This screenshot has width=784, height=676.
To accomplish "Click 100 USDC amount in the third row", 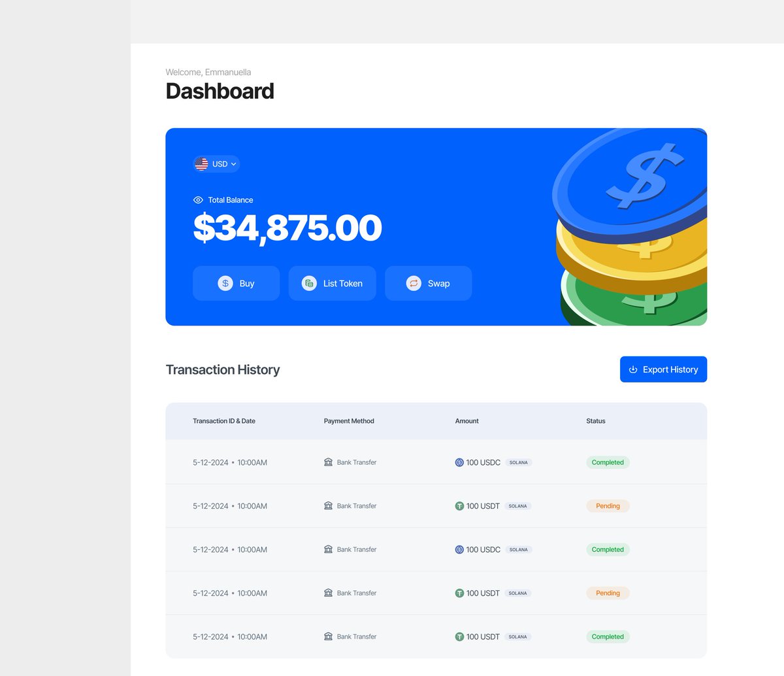I will pyautogui.click(x=483, y=550).
